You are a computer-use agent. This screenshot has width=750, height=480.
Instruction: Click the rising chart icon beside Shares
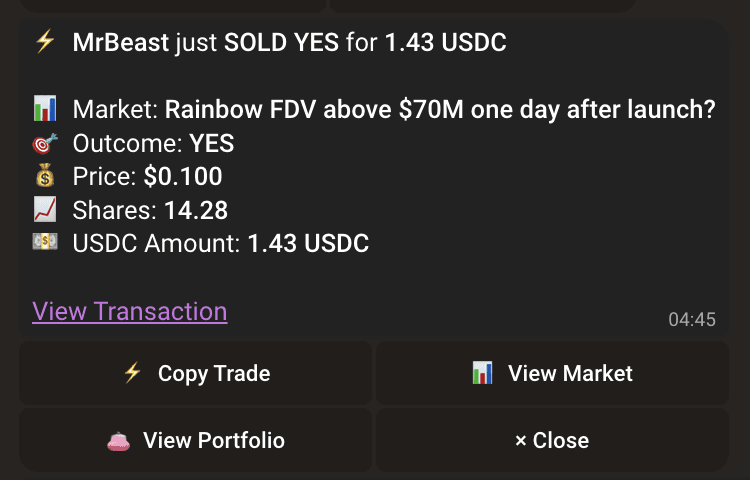pos(44,210)
